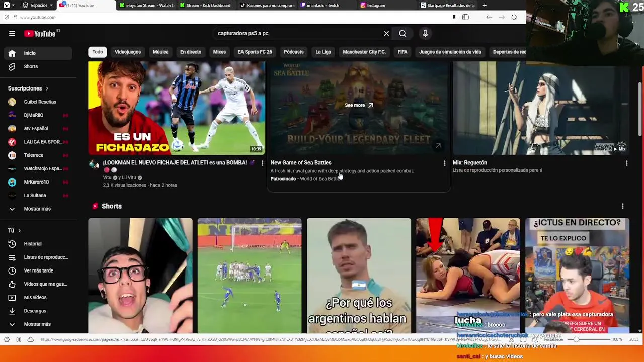Image resolution: width=644 pixels, height=362 pixels.
Task: Open Vídeos que me gustan
Action: [38, 284]
